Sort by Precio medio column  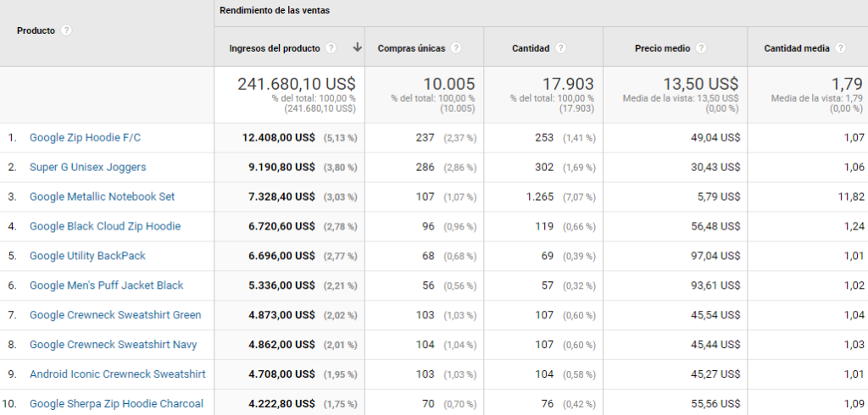663,48
